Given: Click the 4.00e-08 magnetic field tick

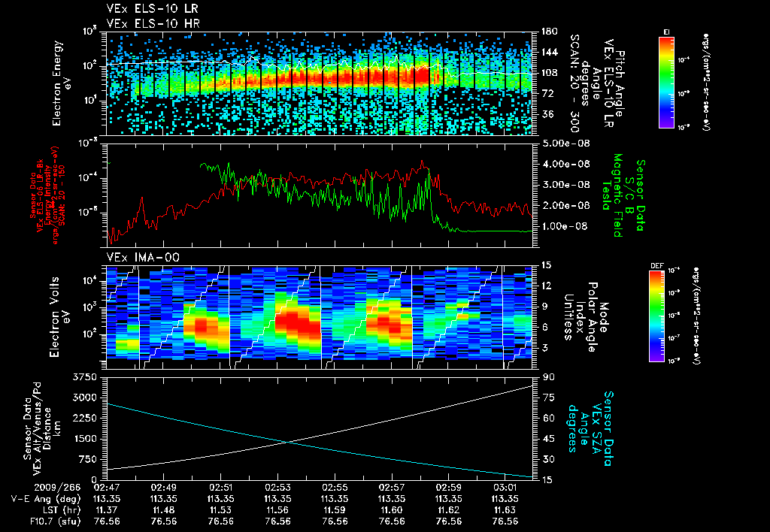Looking at the screenshot, I should 565,164.
